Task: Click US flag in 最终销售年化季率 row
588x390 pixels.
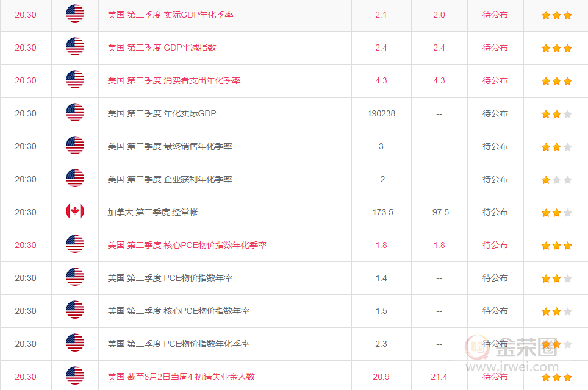Action: (x=75, y=146)
